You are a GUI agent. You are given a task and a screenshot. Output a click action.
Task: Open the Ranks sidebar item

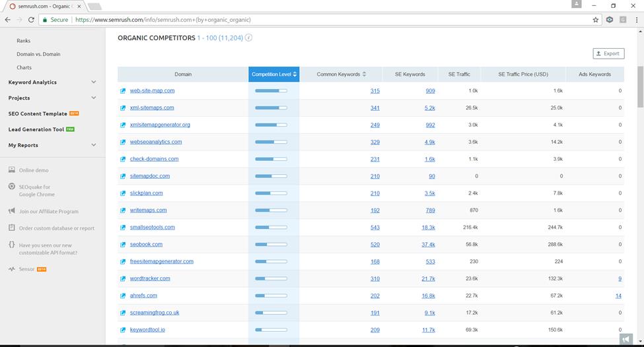[x=23, y=41]
